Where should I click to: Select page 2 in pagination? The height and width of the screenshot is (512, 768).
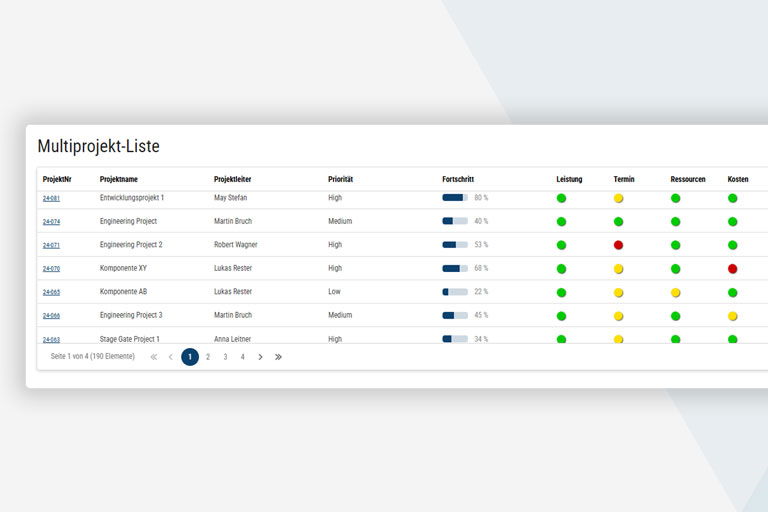tap(208, 357)
